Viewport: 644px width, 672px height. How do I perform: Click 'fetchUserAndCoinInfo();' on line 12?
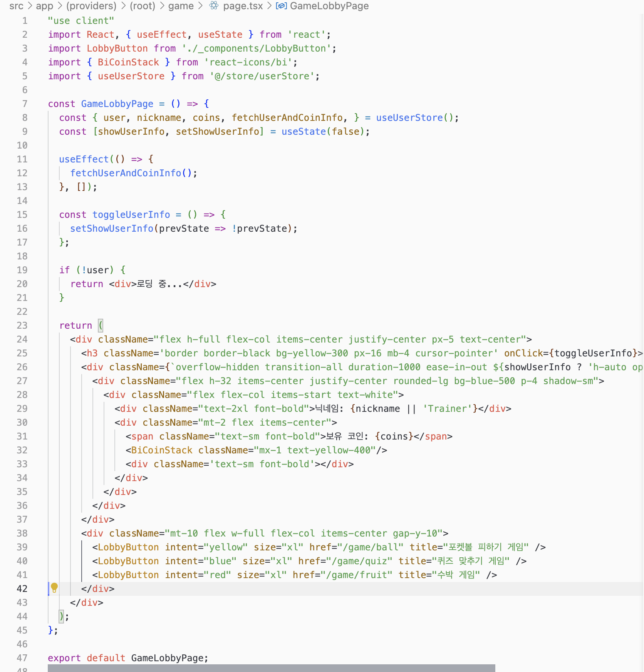[x=134, y=173]
